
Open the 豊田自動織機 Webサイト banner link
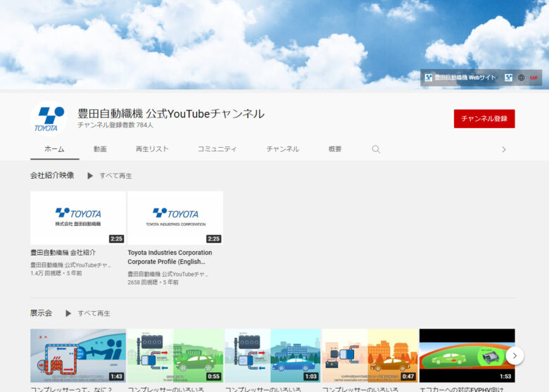pyautogui.click(x=460, y=77)
